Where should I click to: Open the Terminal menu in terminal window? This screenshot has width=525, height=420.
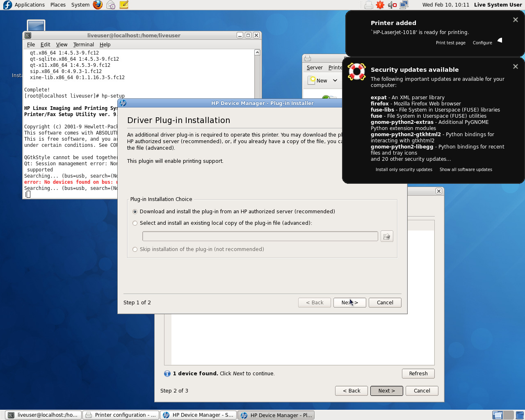pos(83,44)
